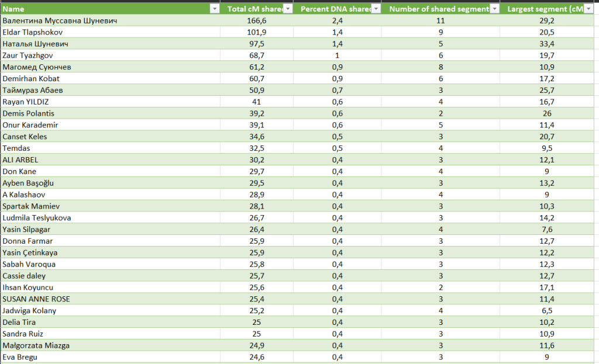Image resolution: width=599 pixels, height=364 pixels.
Task: Expand the Percent DNA shared filter arrow
Action: (x=376, y=9)
